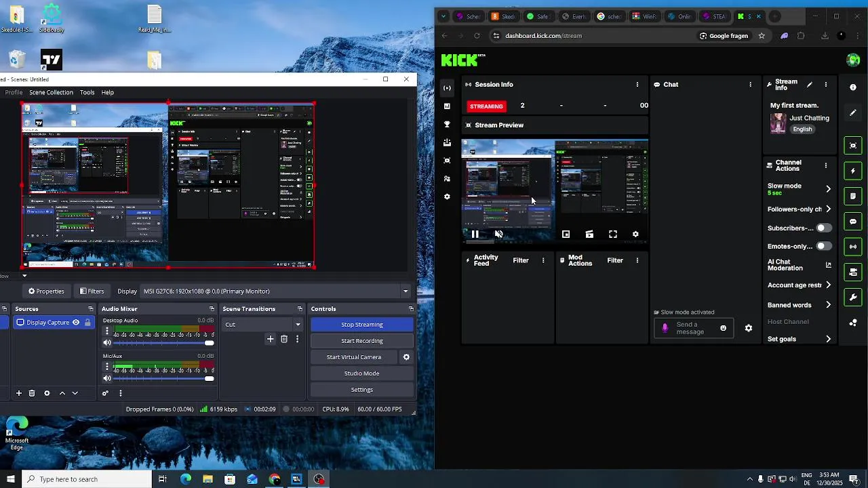Open the info icon in the right rail
This screenshot has height=488, width=868.
tap(853, 87)
